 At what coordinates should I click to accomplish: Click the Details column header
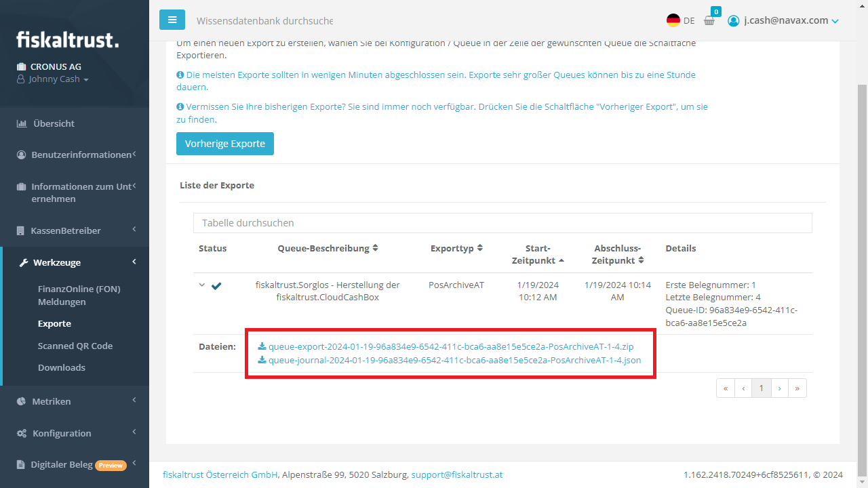click(x=681, y=248)
